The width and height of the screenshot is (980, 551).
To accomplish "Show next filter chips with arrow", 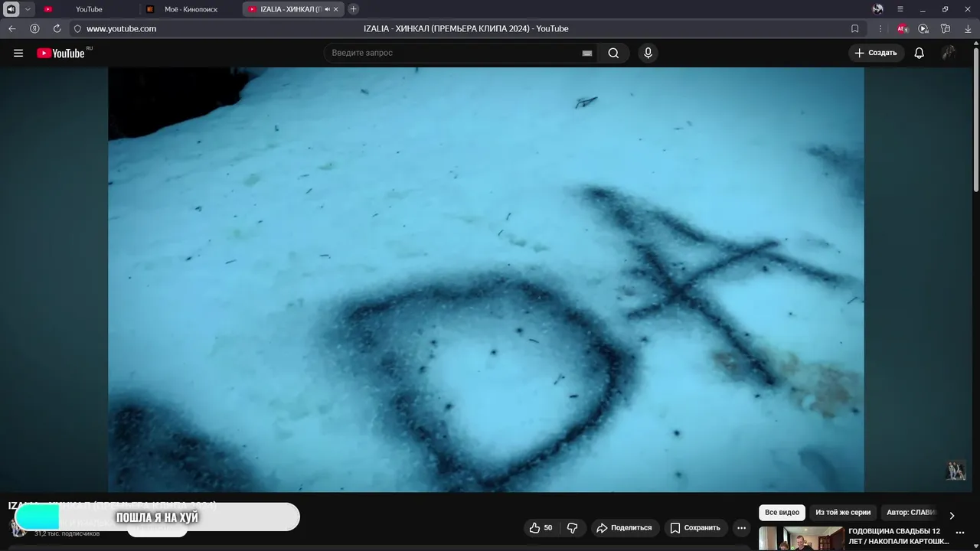I will [x=952, y=515].
